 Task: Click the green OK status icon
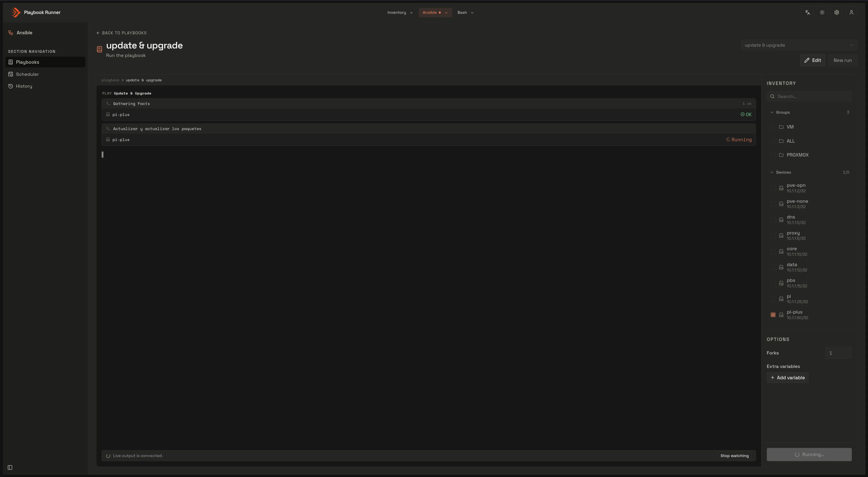pos(742,114)
